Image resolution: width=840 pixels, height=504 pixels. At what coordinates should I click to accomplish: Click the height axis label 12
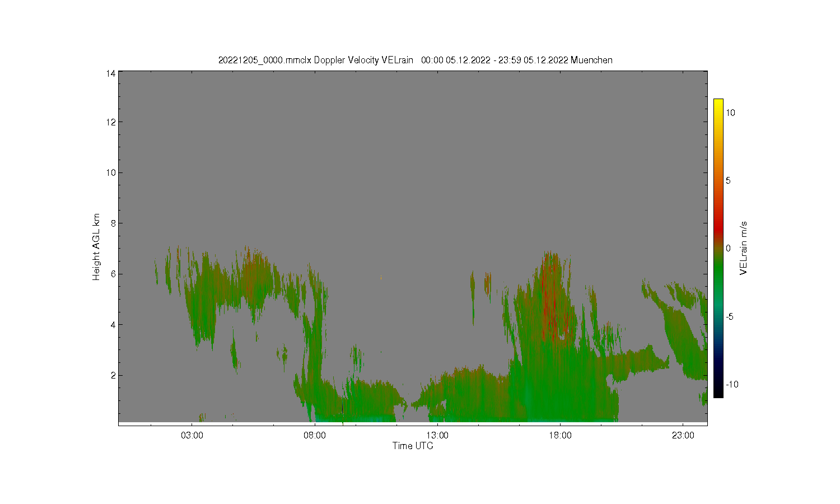point(111,122)
